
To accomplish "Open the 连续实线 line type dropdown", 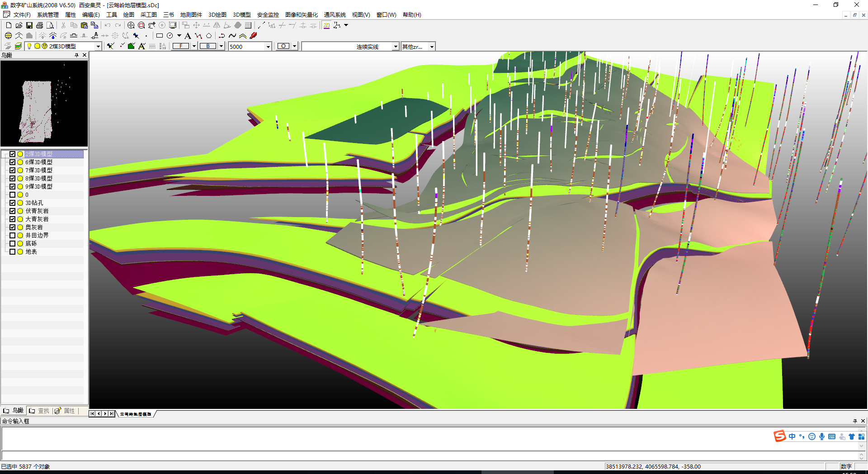I will pyautogui.click(x=396, y=47).
